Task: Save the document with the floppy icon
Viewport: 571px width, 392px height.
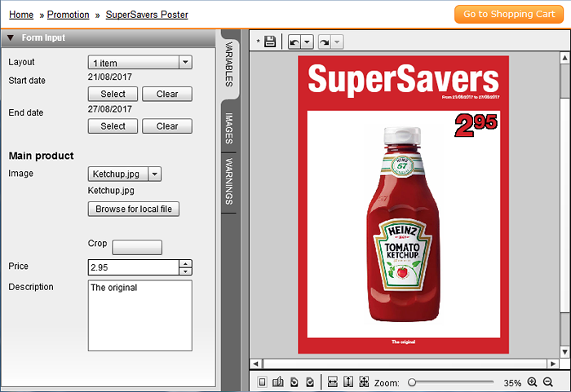Action: coord(270,42)
